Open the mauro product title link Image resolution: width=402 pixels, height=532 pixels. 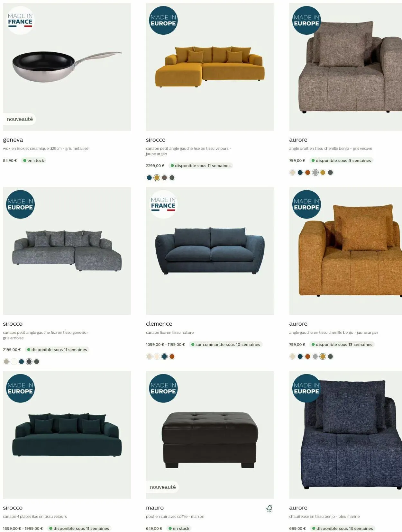pos(155,508)
